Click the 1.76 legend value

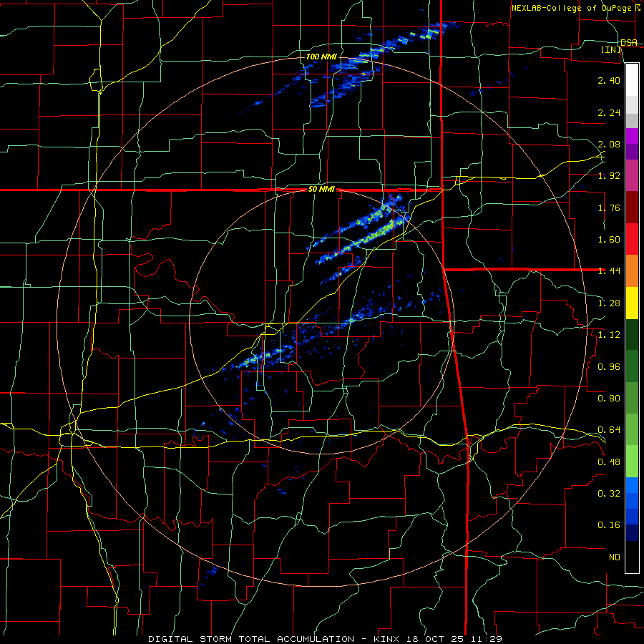[609, 208]
